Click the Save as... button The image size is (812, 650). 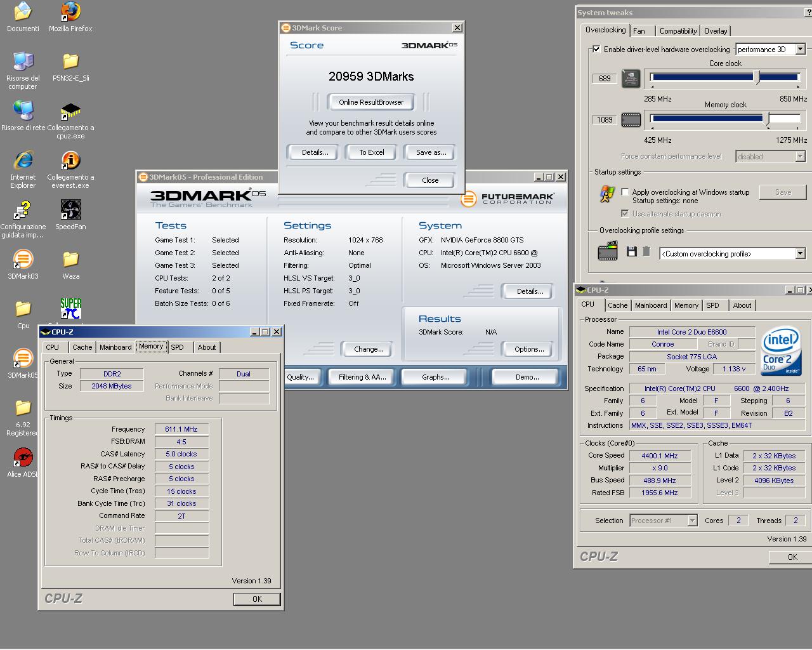click(x=431, y=152)
